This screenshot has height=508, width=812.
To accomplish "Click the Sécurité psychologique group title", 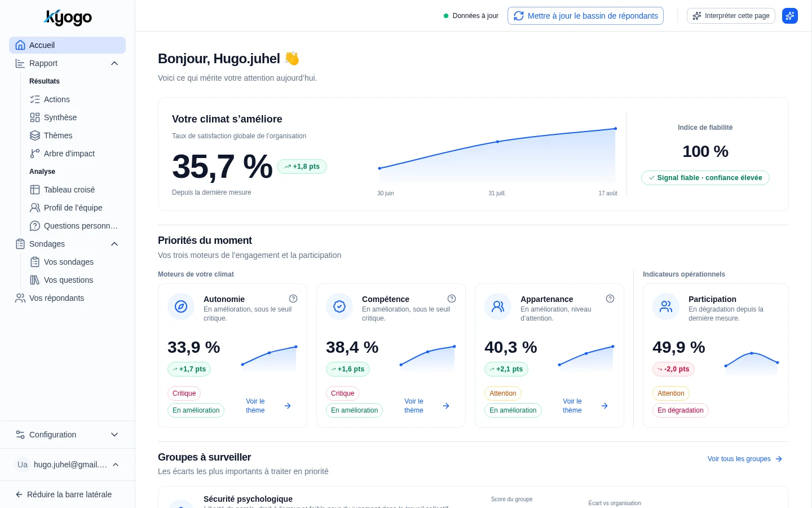I will [x=248, y=499].
